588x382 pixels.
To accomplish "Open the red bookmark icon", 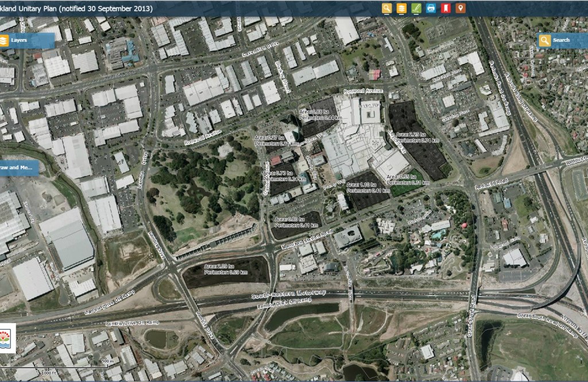I will [445, 8].
